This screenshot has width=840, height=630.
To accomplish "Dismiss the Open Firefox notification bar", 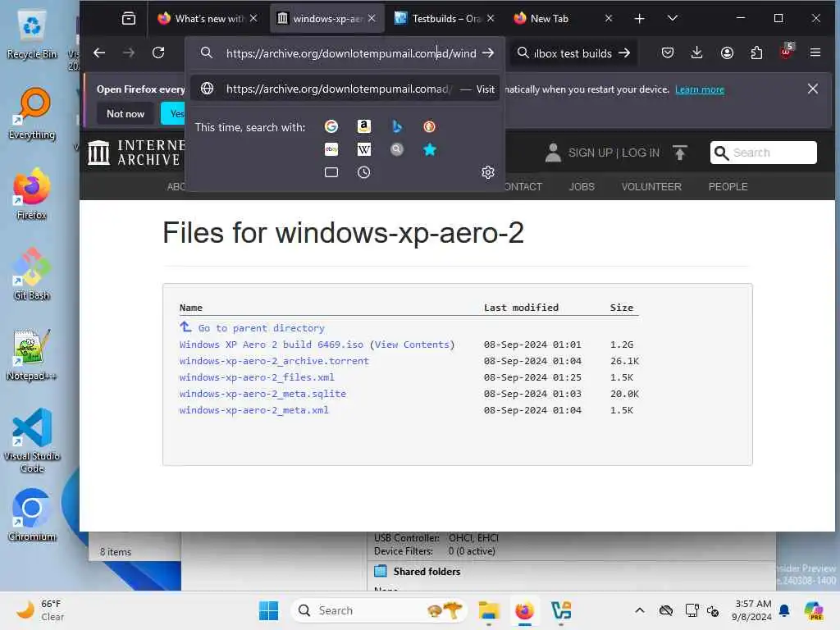I will [812, 89].
